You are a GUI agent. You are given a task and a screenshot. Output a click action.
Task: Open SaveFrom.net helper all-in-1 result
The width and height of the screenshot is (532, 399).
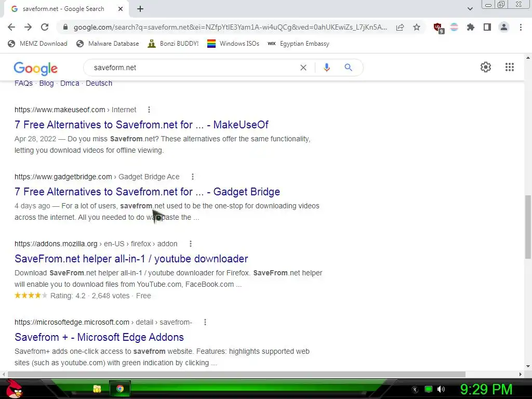[x=131, y=259]
